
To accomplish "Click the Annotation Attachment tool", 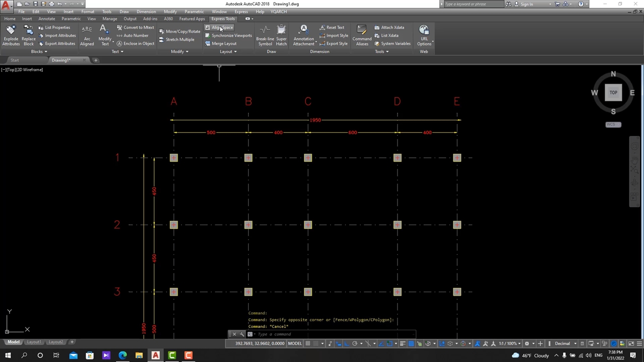I will [303, 35].
